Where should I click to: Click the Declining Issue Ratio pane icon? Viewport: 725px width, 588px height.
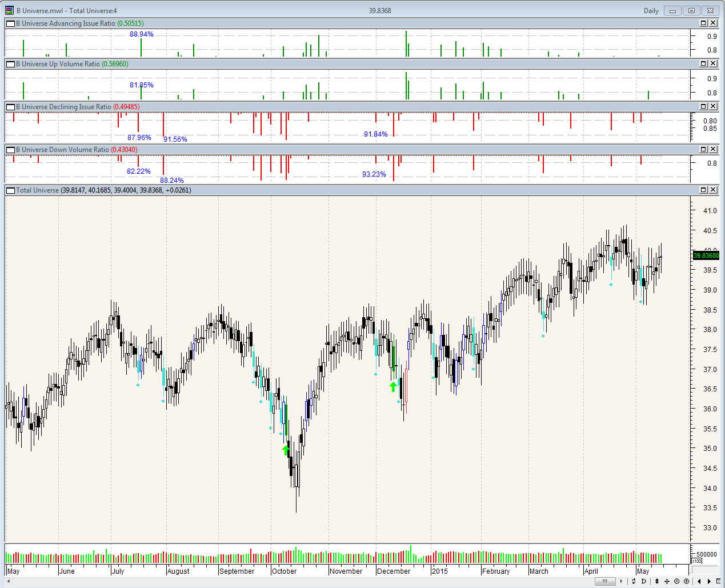pos(10,107)
